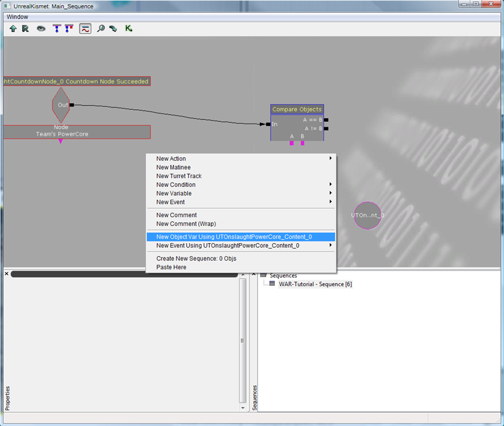Viewport: 504px width, 426px height.
Task: Expand the New Condition submenu arrow
Action: coord(331,184)
